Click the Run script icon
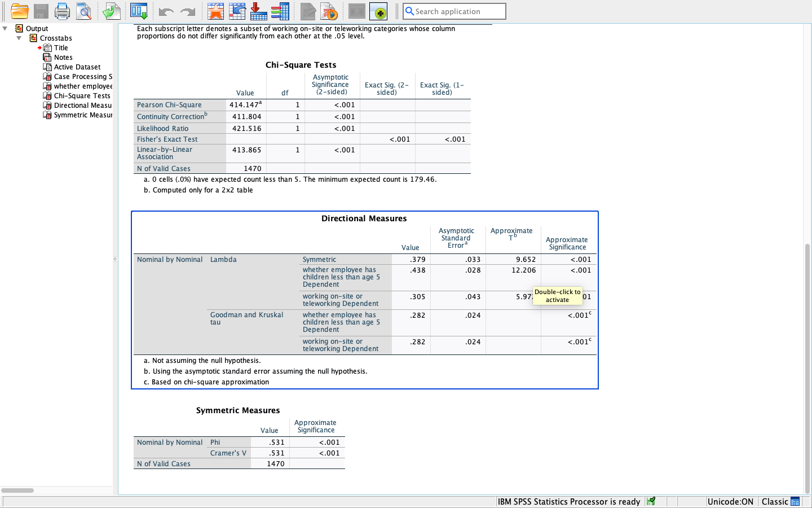This screenshot has height=508, width=812. click(329, 11)
